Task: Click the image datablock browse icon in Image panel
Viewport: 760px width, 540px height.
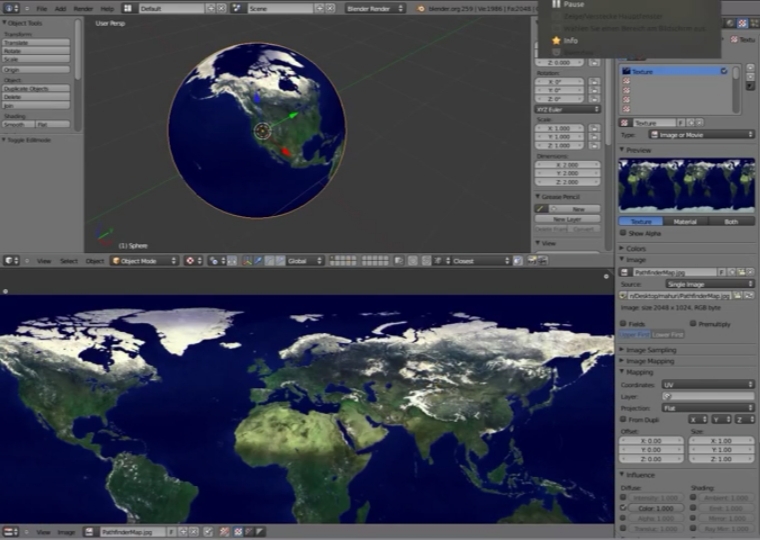Action: 625,272
